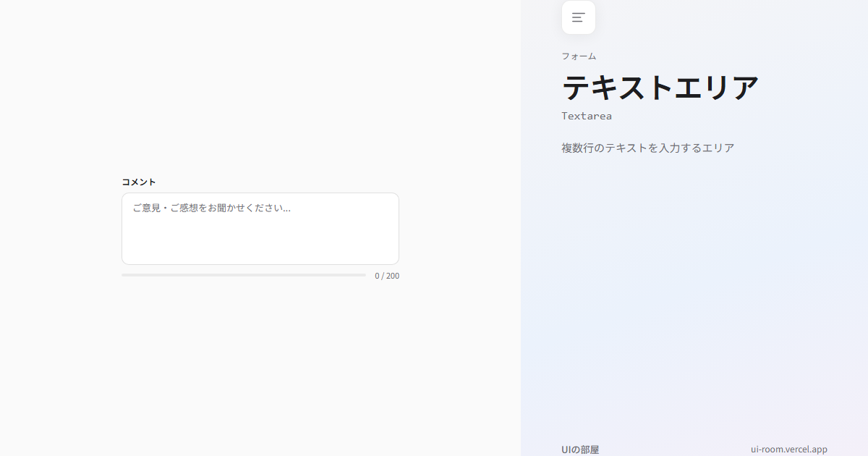Open the hamburger menu icon
868x456 pixels.
[579, 17]
